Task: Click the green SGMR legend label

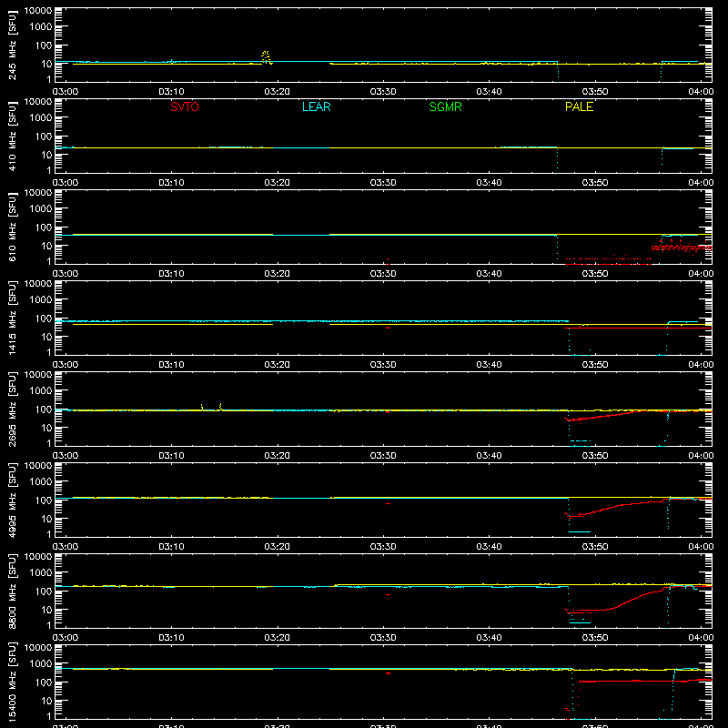Action: tap(445, 106)
